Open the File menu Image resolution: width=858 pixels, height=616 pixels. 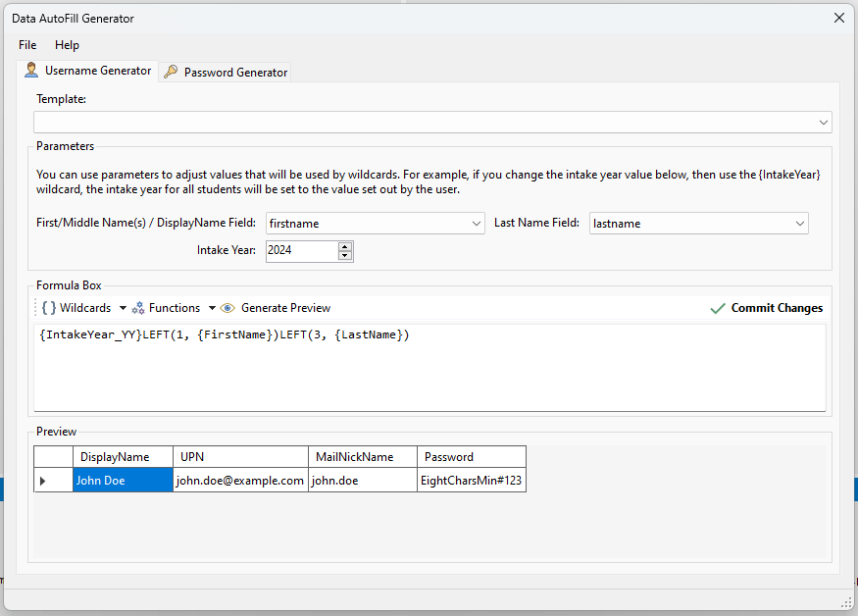pos(27,45)
